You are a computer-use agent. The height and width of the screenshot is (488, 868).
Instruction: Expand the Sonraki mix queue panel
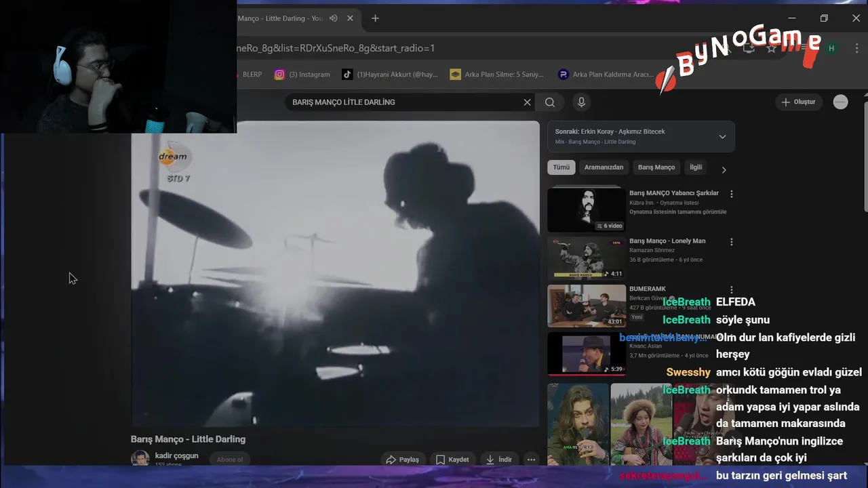click(x=722, y=136)
